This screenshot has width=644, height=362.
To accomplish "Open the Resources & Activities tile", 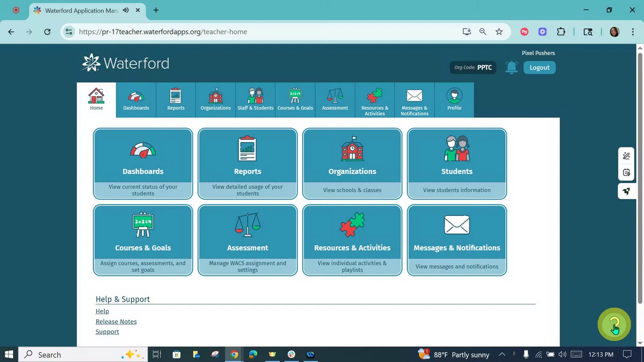I will (352, 240).
